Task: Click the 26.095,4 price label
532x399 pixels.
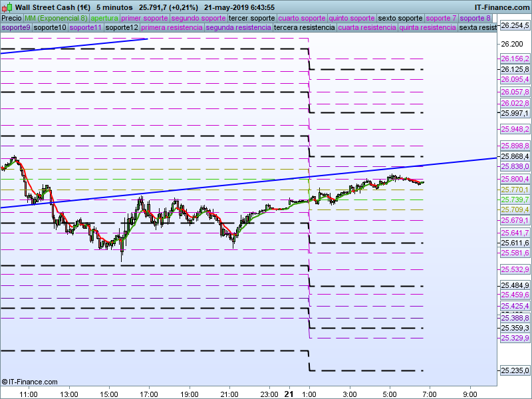Action: pos(515,79)
